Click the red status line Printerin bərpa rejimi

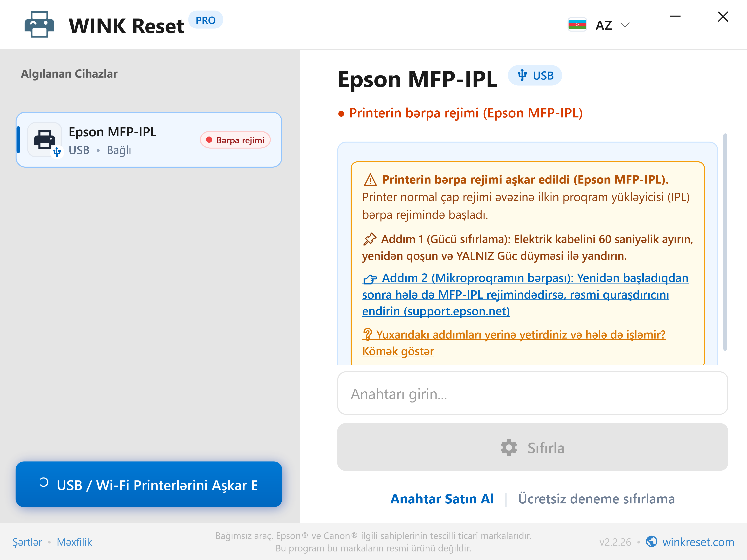pos(461,113)
